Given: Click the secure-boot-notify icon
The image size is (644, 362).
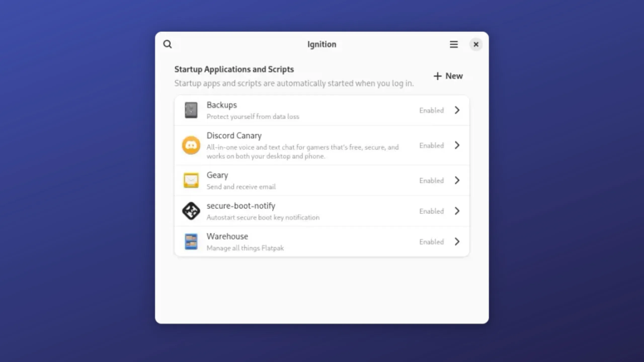Looking at the screenshot, I should coord(191,211).
